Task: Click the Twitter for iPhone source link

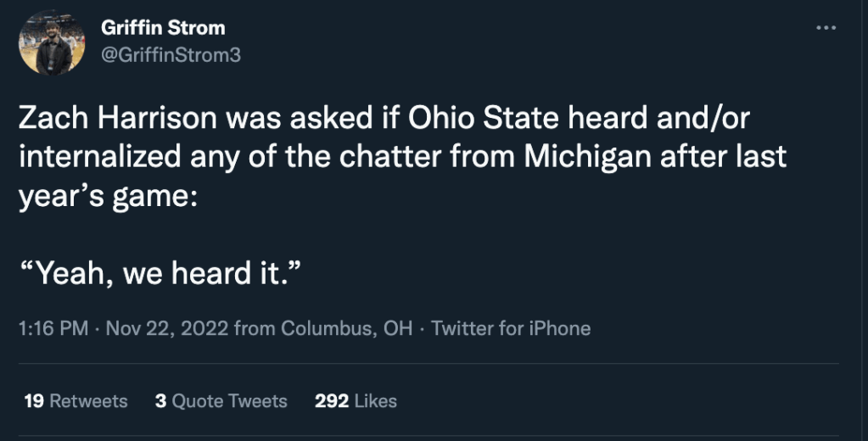Action: [511, 328]
